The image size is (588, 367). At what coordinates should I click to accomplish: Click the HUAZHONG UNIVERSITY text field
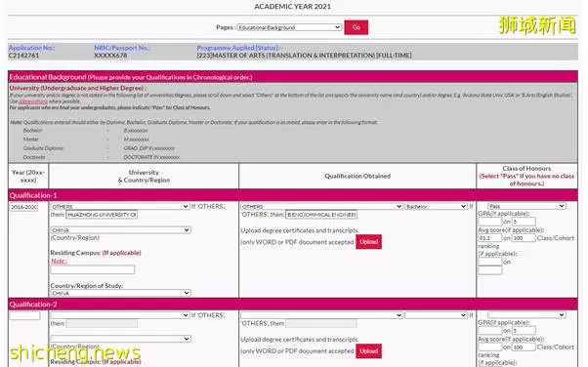[102, 215]
